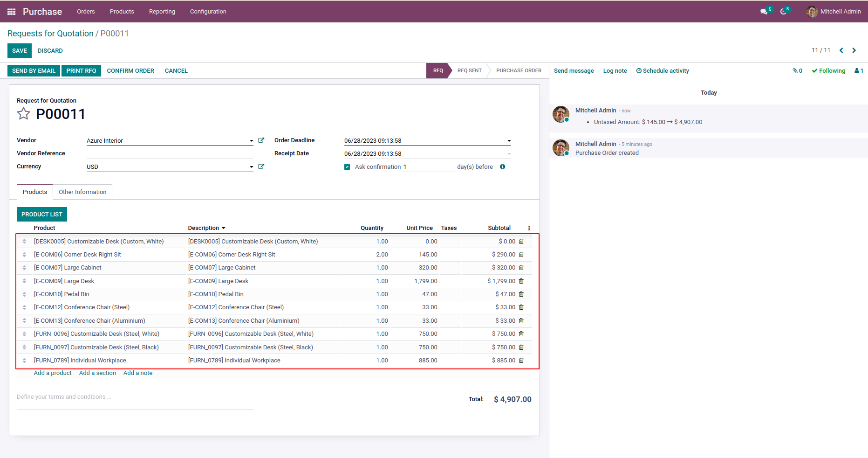Open the Reporting menu
The height and width of the screenshot is (458, 868).
[162, 12]
